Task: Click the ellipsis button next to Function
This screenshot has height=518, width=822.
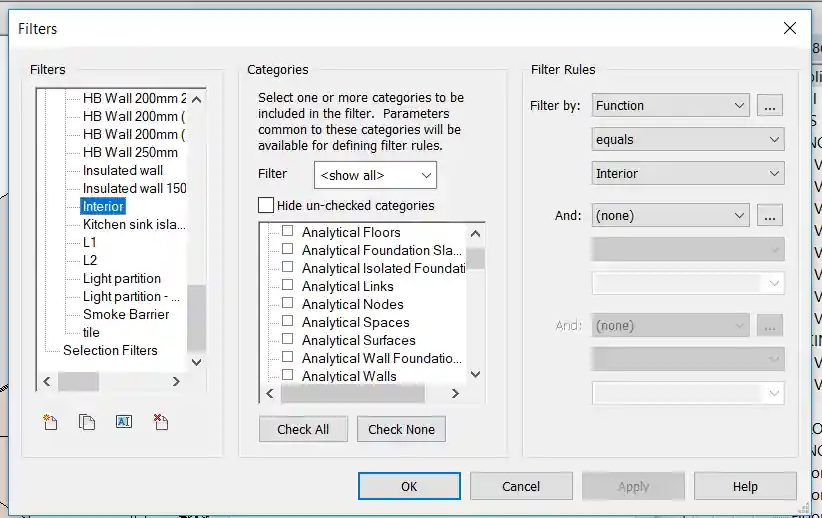Action: point(769,105)
